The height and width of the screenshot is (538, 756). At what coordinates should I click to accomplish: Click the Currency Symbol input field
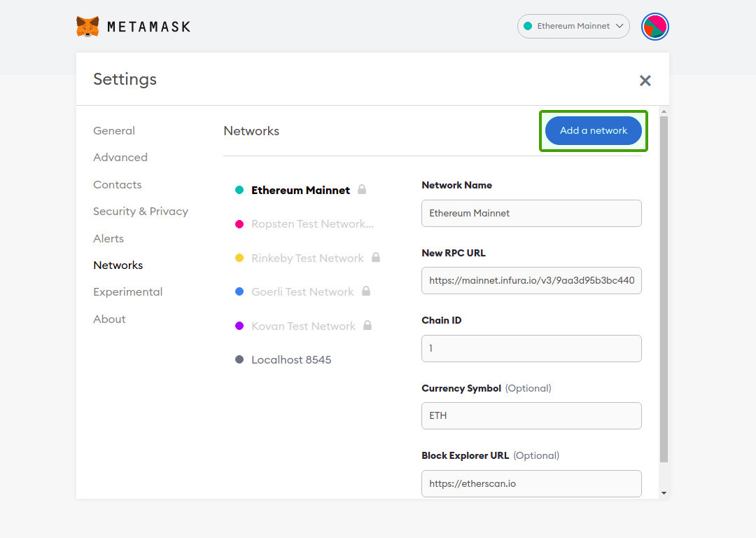(531, 415)
